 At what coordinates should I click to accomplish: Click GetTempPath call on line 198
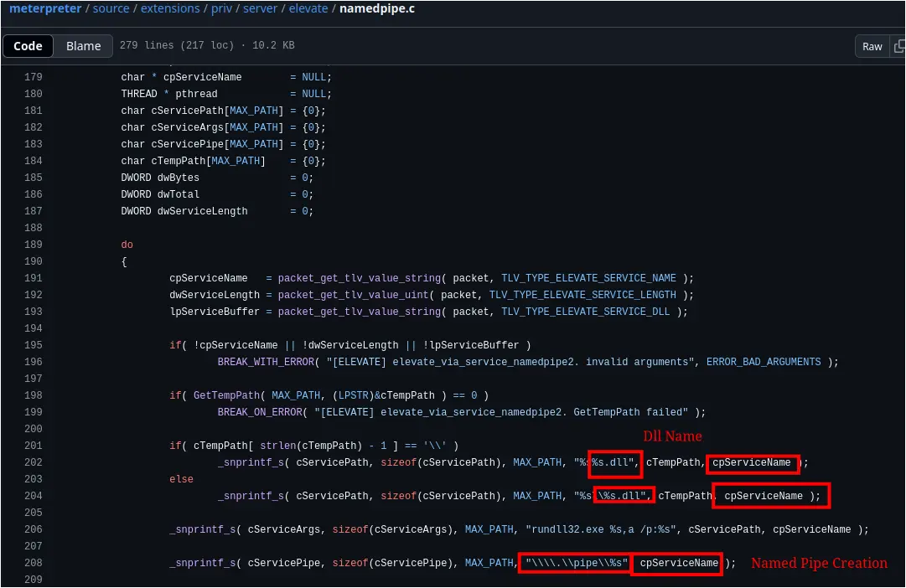point(226,395)
